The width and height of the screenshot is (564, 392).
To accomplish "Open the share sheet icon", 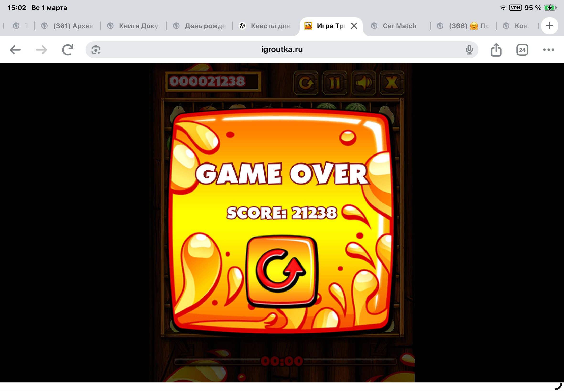I will (x=496, y=50).
